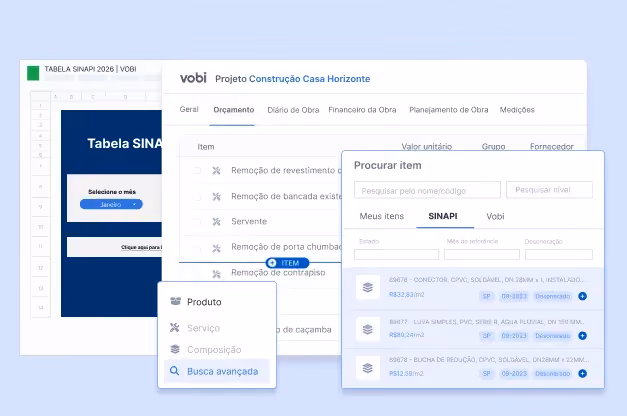Add BUCHA DE REDUÇÃO item with plus button
Image resolution: width=627 pixels, height=416 pixels.
[x=582, y=374]
